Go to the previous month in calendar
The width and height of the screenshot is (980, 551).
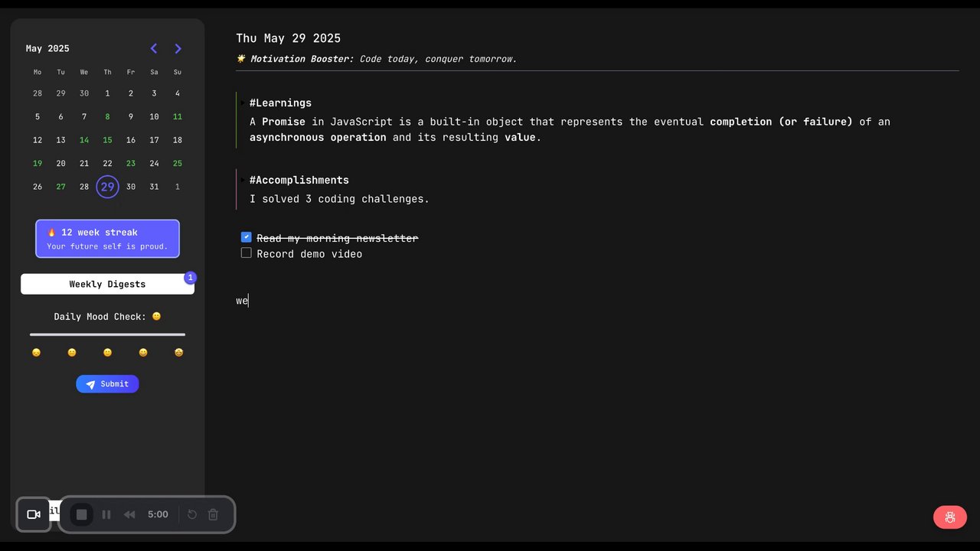tap(154, 49)
